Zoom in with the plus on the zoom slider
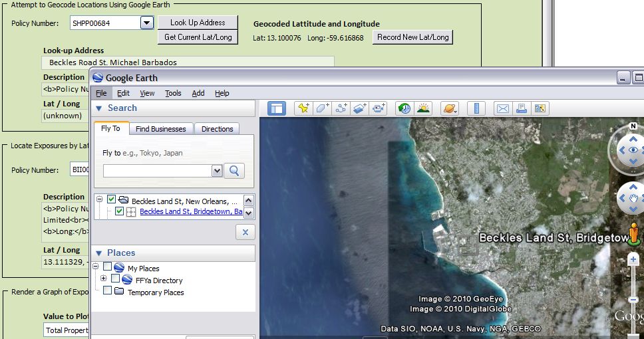The image size is (644, 339). pyautogui.click(x=633, y=259)
